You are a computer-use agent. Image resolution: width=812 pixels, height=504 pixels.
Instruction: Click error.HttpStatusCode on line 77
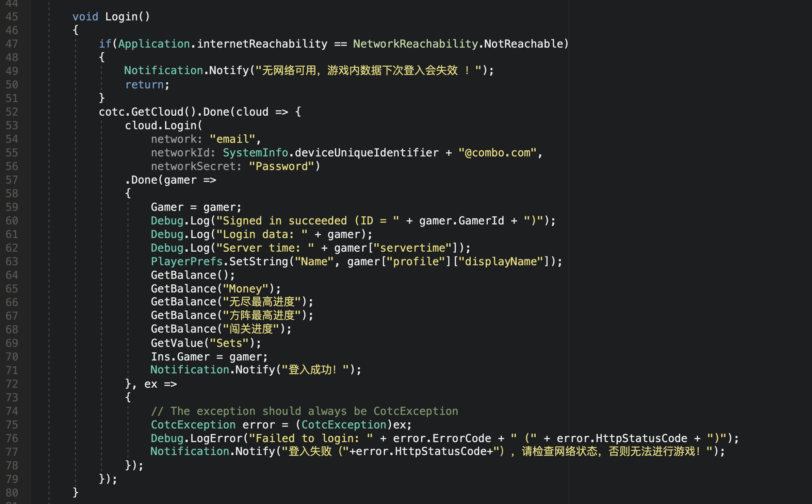pyautogui.click(x=422, y=451)
